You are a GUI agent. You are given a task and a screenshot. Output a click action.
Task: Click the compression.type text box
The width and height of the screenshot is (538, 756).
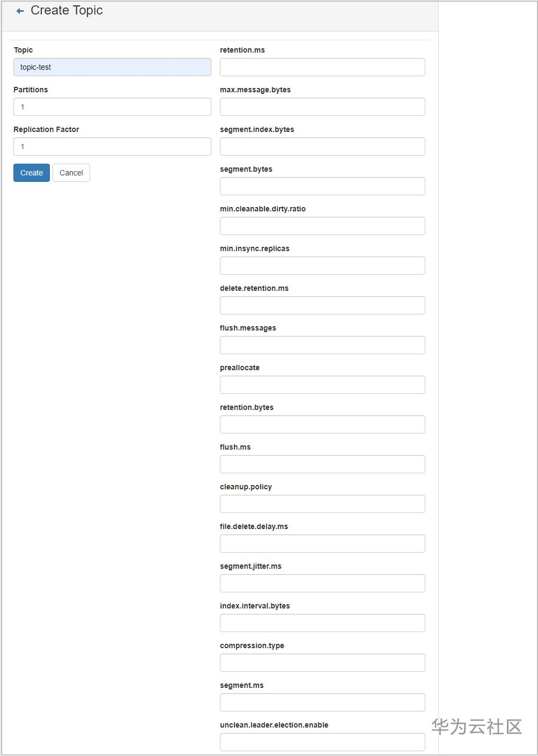pyautogui.click(x=322, y=663)
